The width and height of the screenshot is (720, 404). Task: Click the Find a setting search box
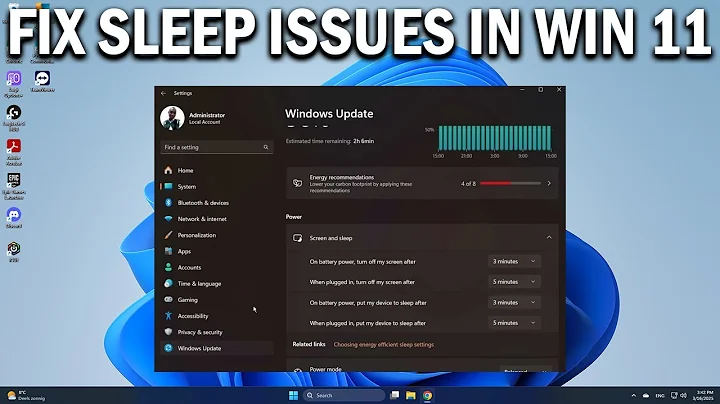(217, 147)
